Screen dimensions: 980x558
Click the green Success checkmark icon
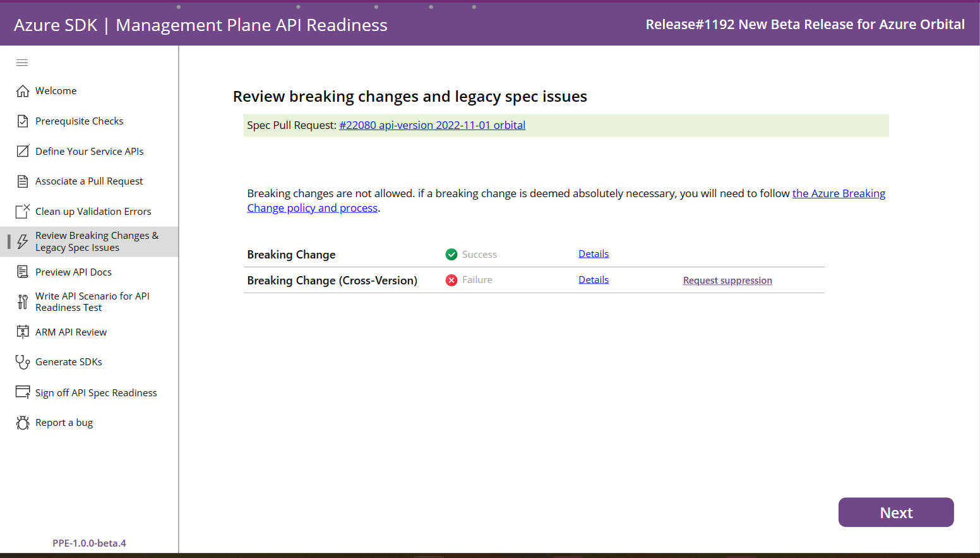click(x=451, y=254)
